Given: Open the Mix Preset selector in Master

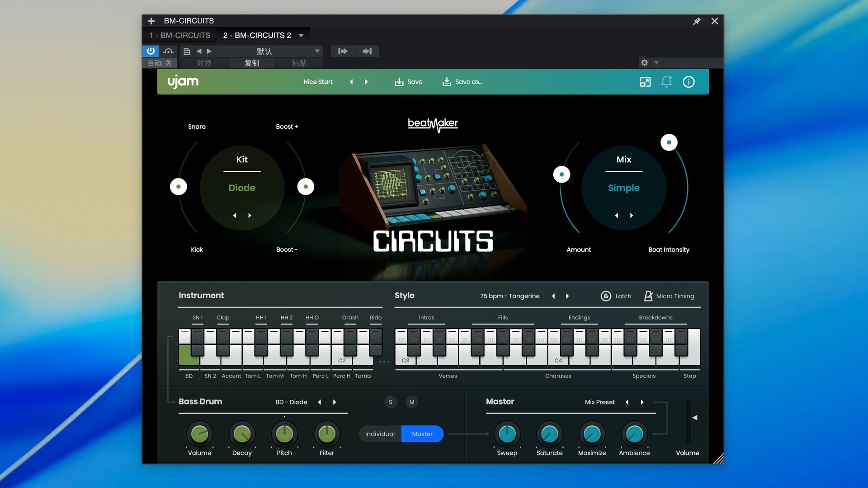Looking at the screenshot, I should 599,402.
